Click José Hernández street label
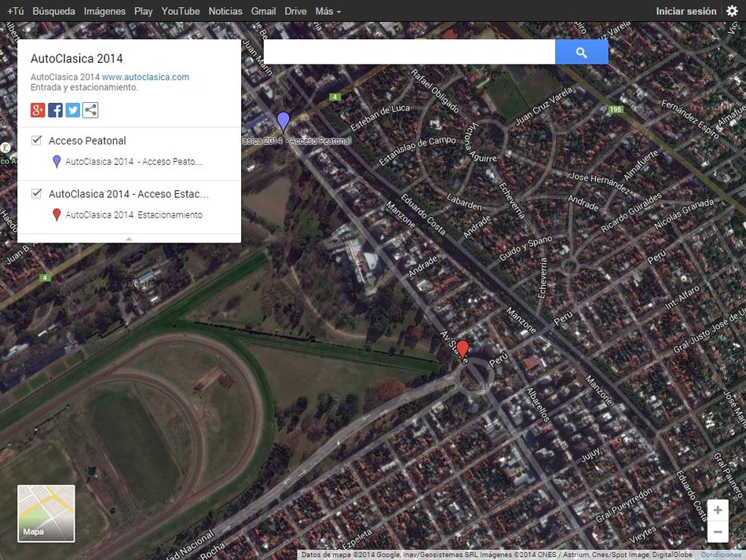The height and width of the screenshot is (560, 746). [600, 183]
